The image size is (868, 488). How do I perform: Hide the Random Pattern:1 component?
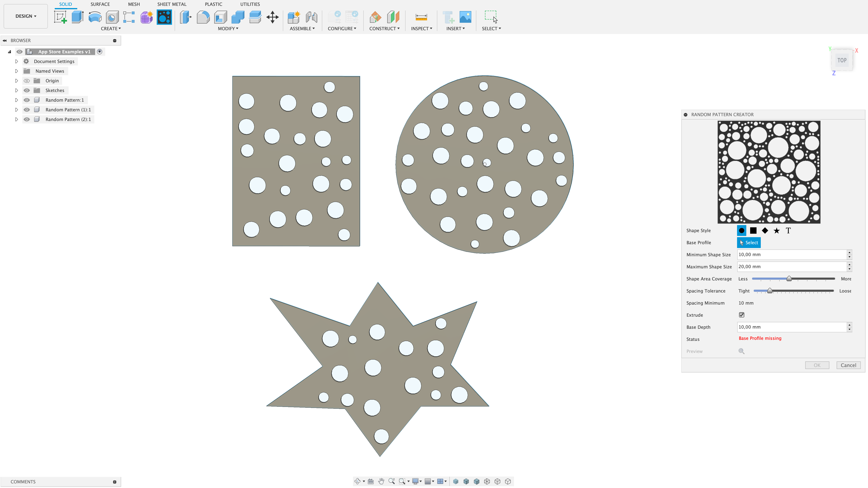pyautogui.click(x=27, y=100)
